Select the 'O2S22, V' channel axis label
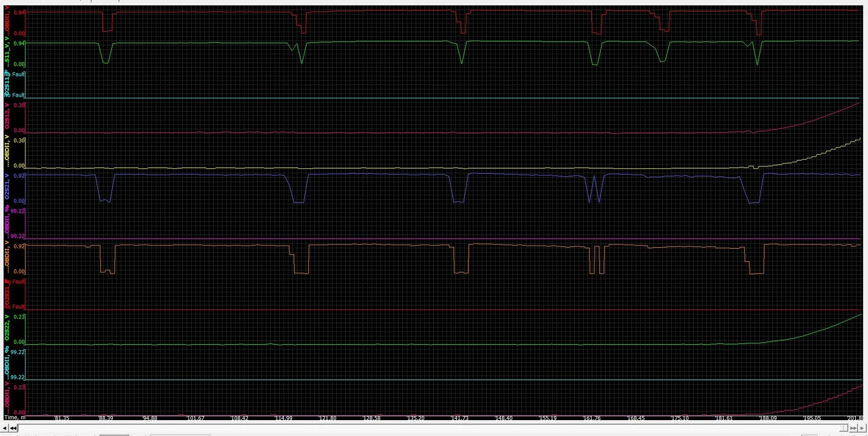Image resolution: width=868 pixels, height=436 pixels. coord(7,327)
